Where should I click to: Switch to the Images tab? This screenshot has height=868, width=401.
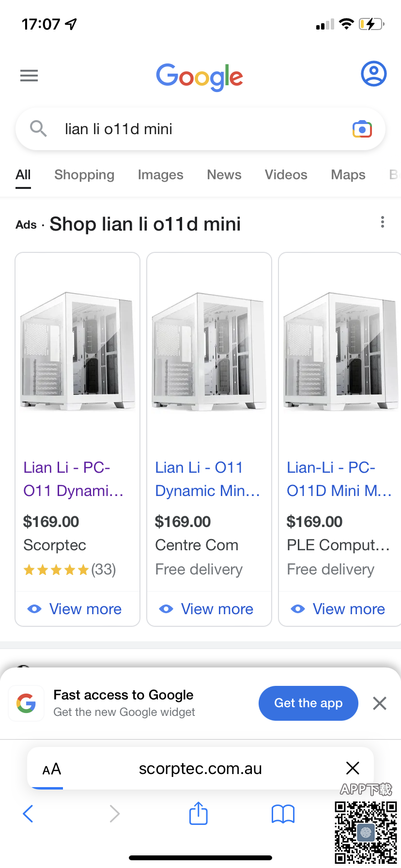tap(160, 175)
